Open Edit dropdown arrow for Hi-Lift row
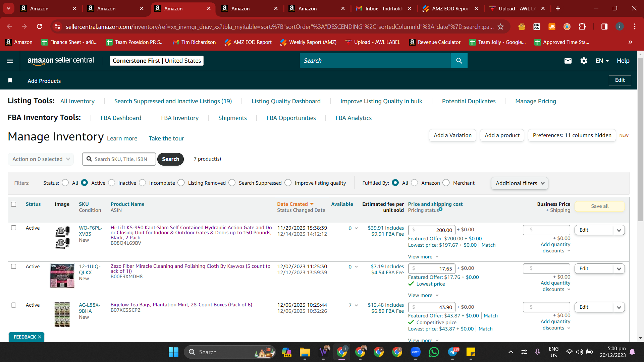 click(x=619, y=230)
